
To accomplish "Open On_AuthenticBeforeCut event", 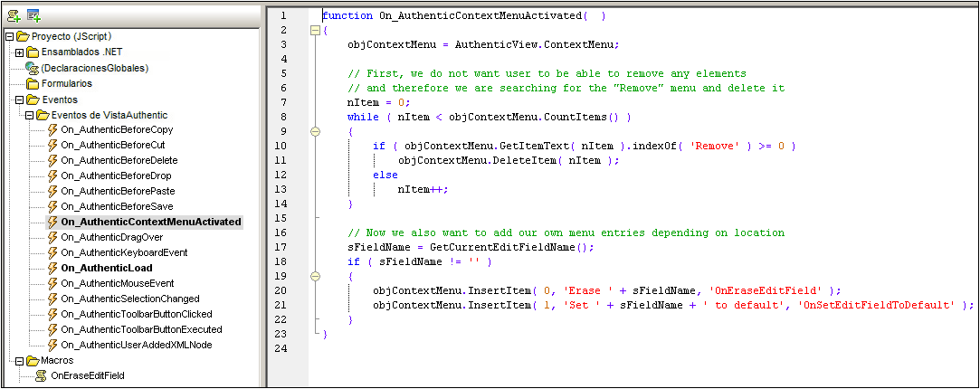I will pos(112,145).
